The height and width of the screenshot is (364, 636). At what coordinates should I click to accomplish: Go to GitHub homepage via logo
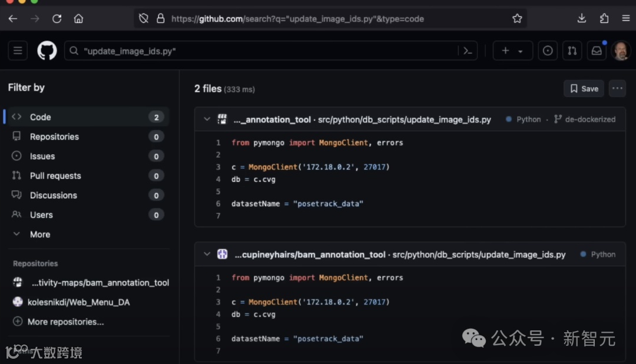point(47,51)
